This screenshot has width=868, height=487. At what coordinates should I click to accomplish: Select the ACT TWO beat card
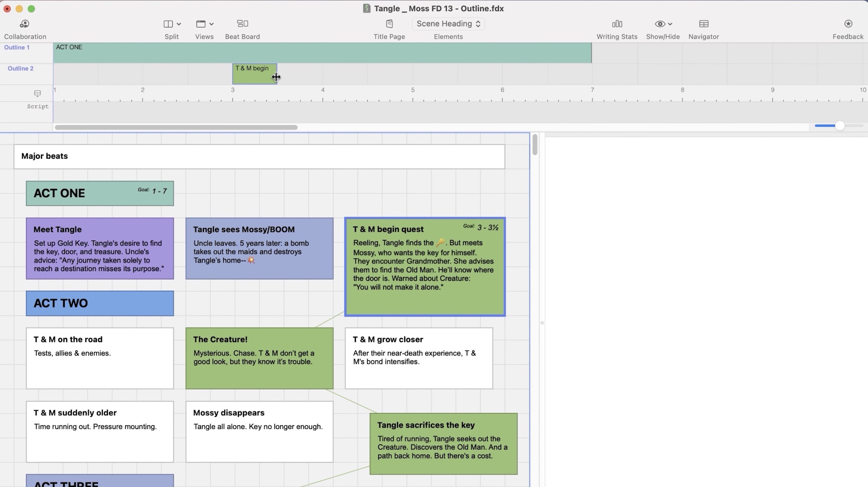point(100,303)
